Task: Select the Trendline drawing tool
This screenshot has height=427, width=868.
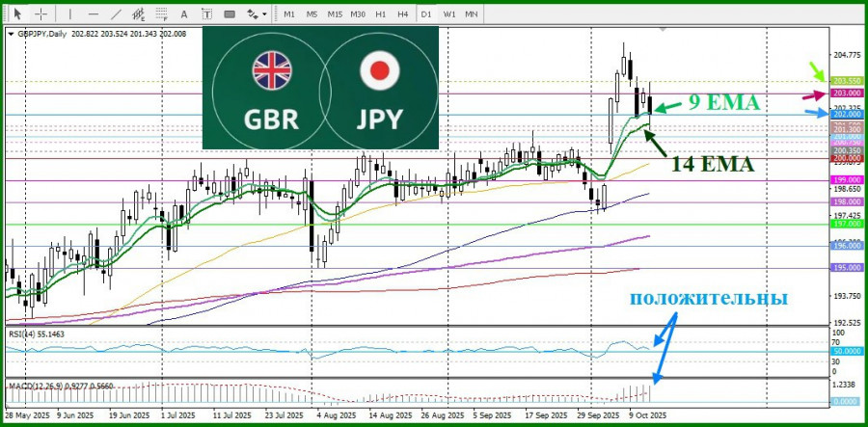Action: point(117,13)
